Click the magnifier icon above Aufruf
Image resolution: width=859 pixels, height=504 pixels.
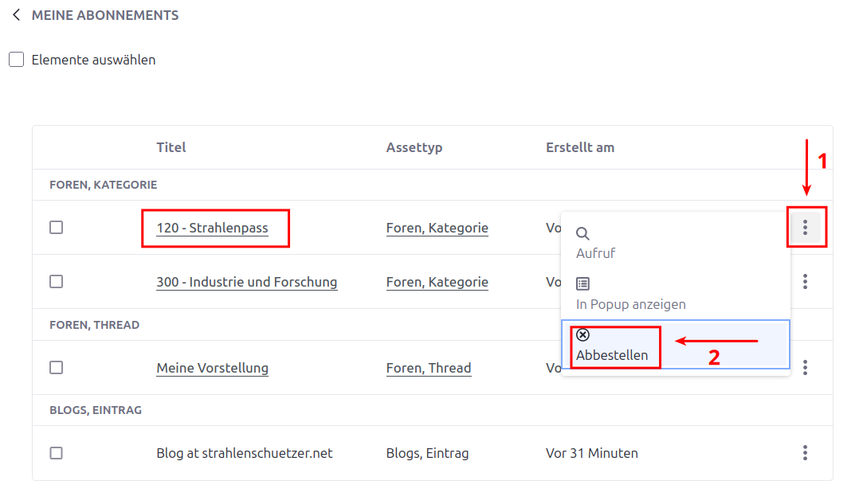click(x=582, y=234)
